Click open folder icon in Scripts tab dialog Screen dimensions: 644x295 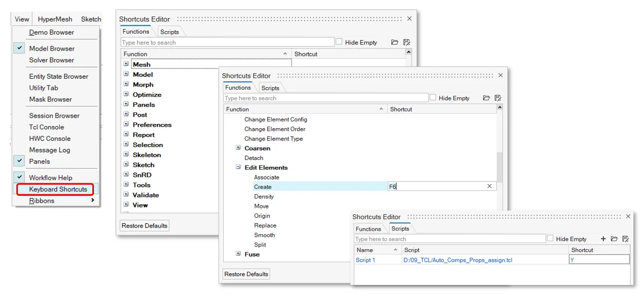[x=614, y=239]
